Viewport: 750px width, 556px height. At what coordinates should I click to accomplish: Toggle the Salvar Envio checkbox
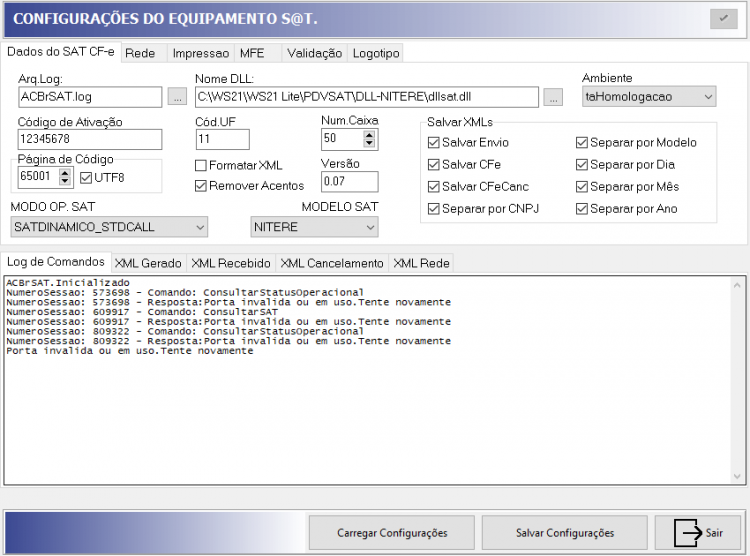tap(468, 142)
